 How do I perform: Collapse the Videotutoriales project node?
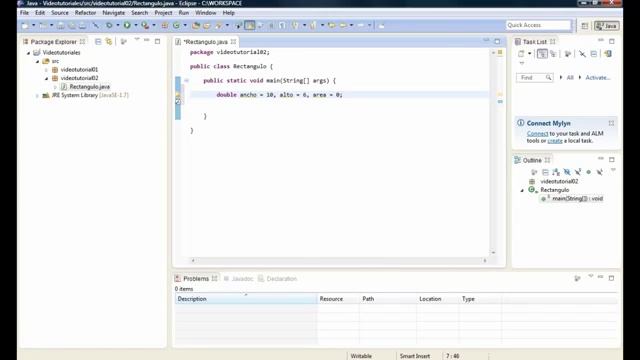29,53
